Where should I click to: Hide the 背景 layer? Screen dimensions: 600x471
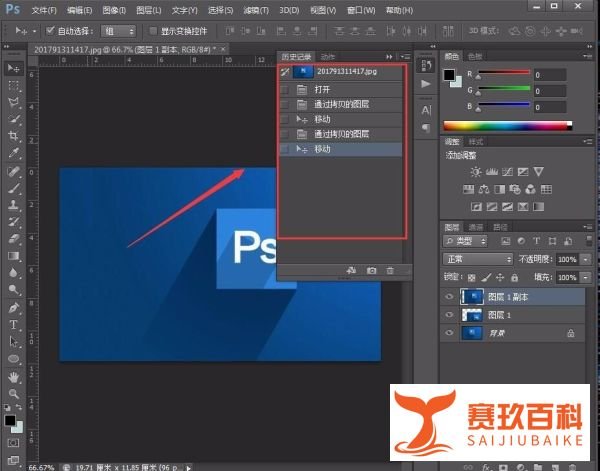tap(449, 332)
